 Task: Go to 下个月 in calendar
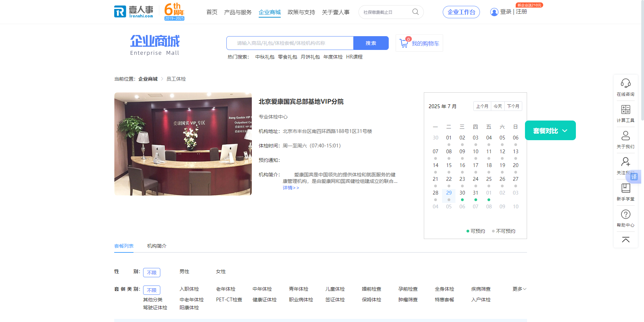pos(513,106)
